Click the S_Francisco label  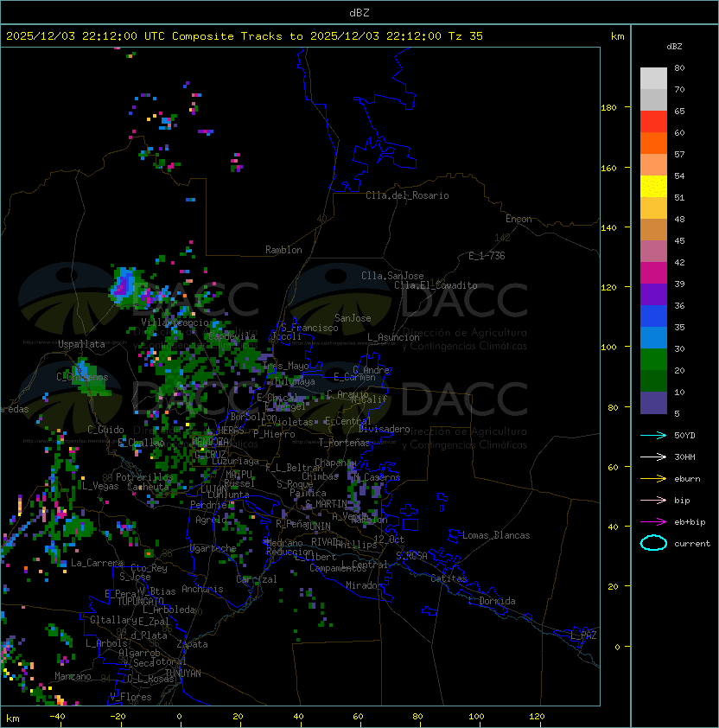pyautogui.click(x=309, y=328)
